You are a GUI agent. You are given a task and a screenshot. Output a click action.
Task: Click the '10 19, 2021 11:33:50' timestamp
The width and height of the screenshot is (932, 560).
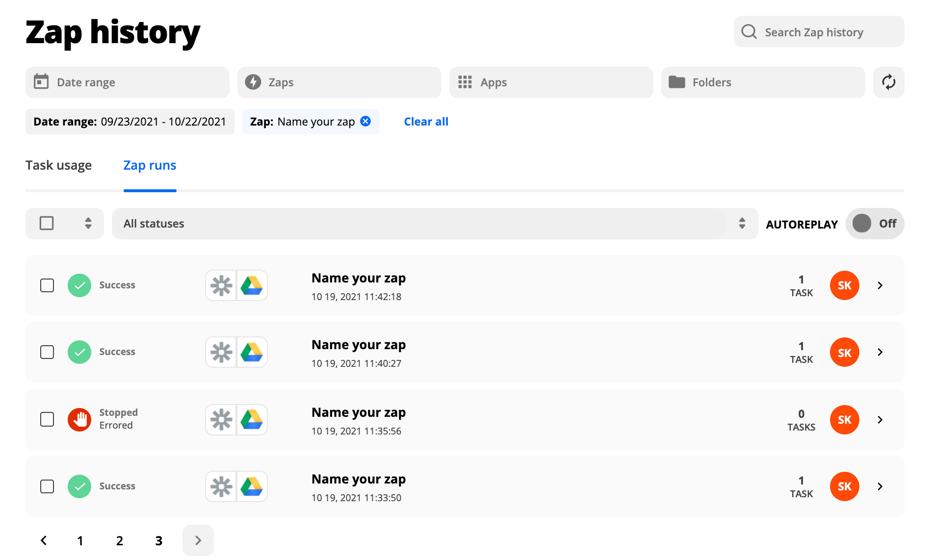[x=356, y=498]
